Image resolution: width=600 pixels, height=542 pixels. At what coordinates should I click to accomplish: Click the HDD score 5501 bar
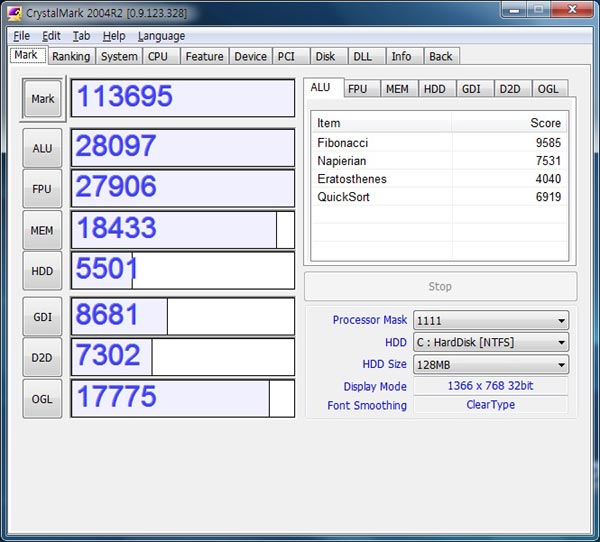coord(183,270)
